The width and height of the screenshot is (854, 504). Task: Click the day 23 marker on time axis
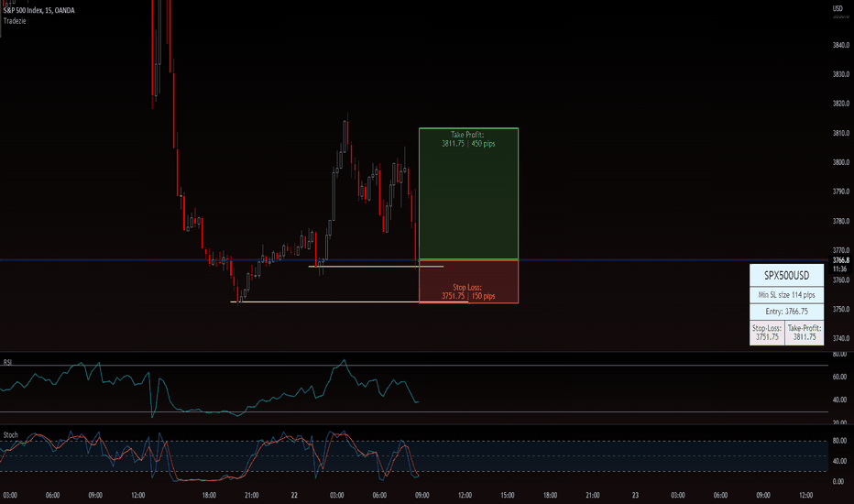point(635,495)
